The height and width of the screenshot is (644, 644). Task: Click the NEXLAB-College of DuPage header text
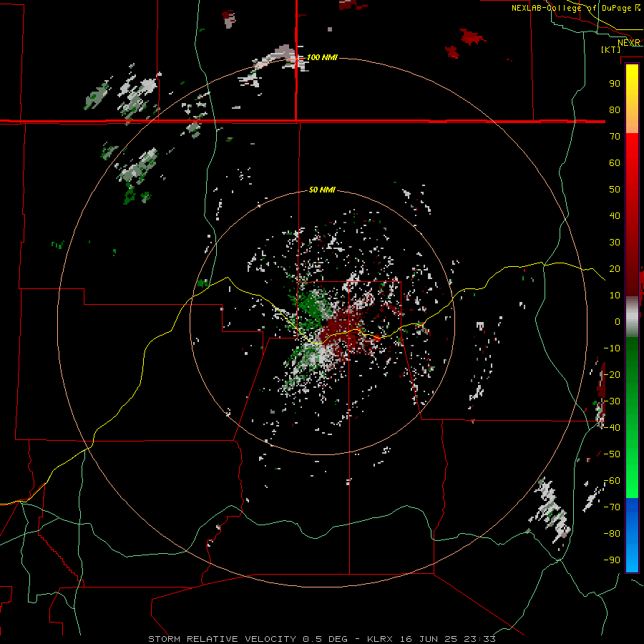tap(571, 8)
